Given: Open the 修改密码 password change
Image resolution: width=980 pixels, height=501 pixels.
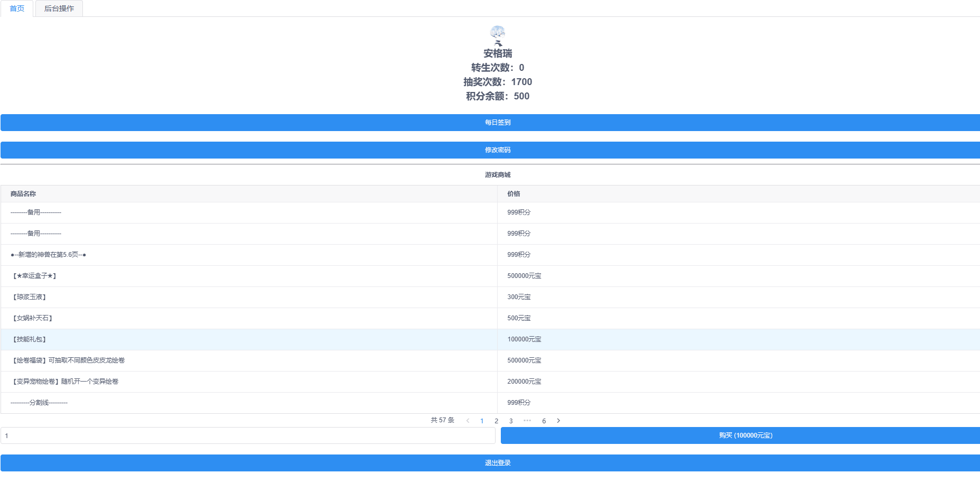Looking at the screenshot, I should 490,150.
